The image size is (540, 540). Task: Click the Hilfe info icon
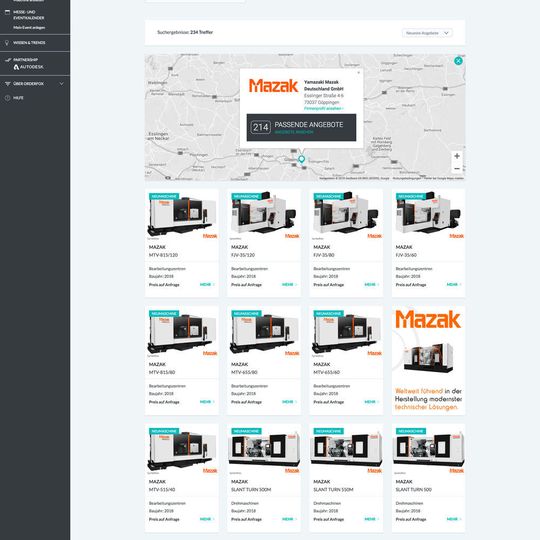[x=8, y=98]
